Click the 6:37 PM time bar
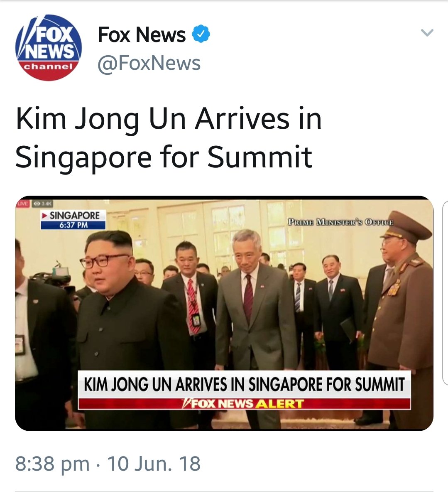Image resolution: width=448 pixels, height=496 pixels. click(73, 225)
